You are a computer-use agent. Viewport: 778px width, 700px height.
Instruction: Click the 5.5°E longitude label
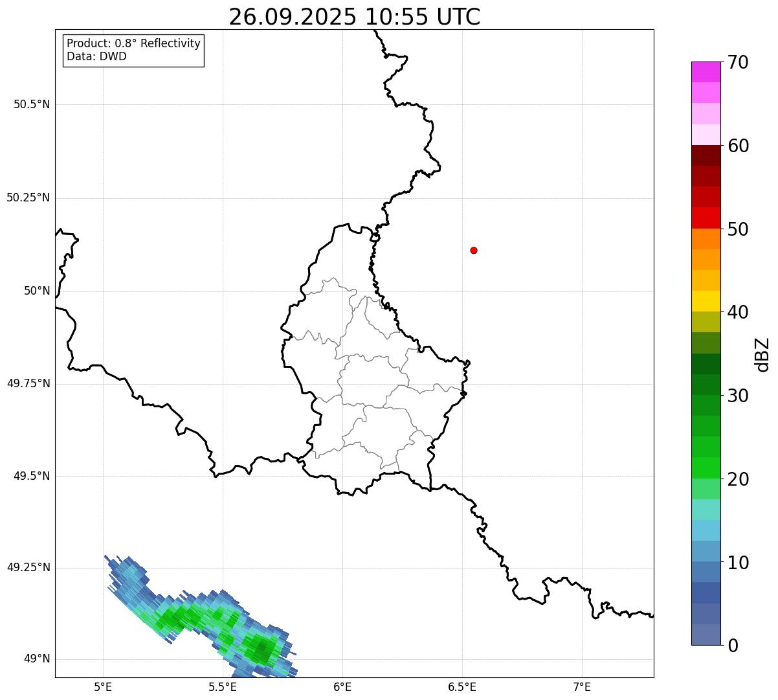click(x=223, y=686)
